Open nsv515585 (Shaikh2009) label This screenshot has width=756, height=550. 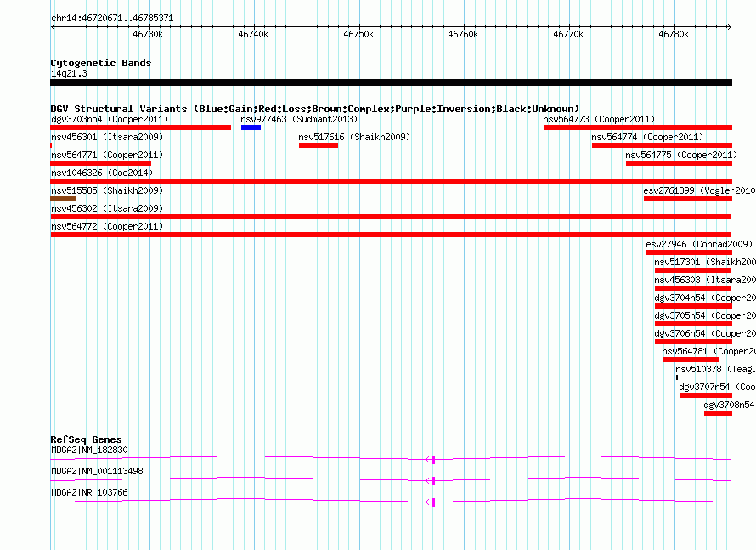pyautogui.click(x=107, y=190)
